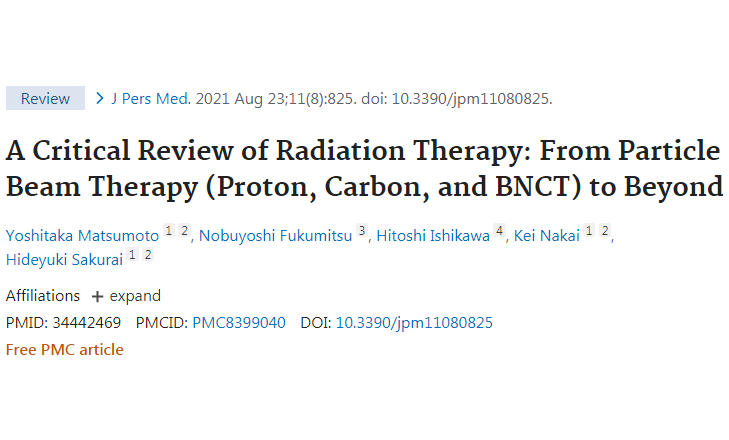Click the Review article type badge
Screen dimensions: 729x440
tap(45, 98)
